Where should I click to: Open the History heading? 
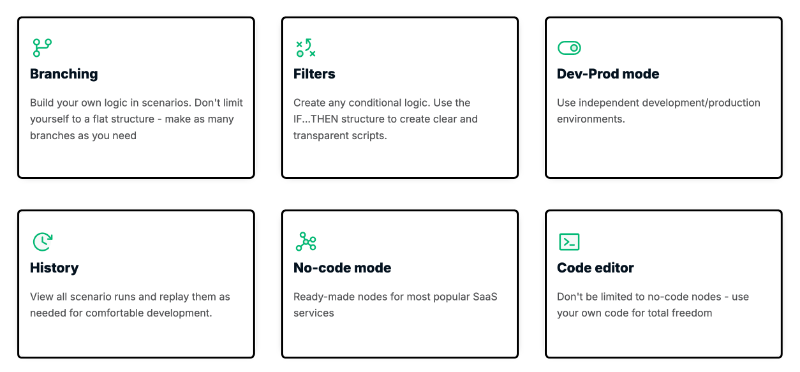point(54,268)
